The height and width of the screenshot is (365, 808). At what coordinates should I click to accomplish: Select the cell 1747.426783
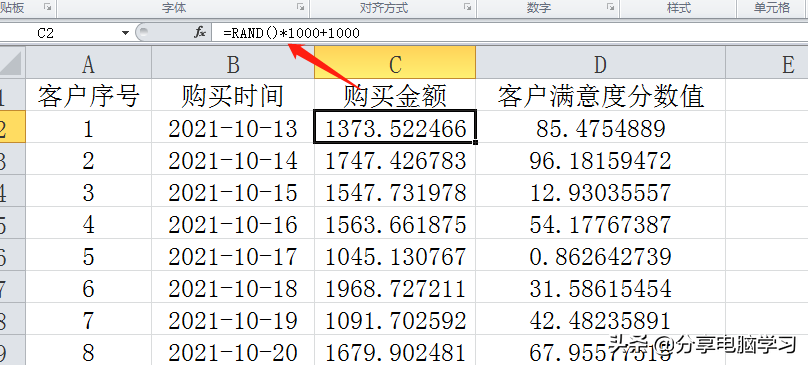pyautogui.click(x=395, y=160)
